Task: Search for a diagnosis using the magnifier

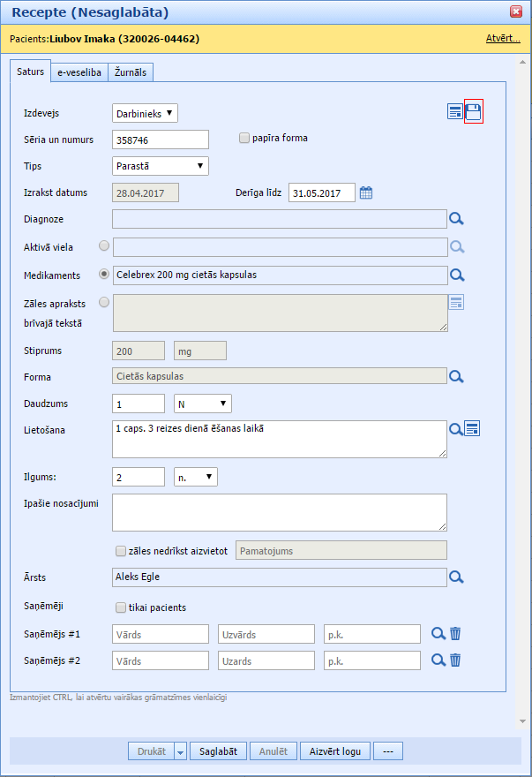Action: pyautogui.click(x=457, y=220)
